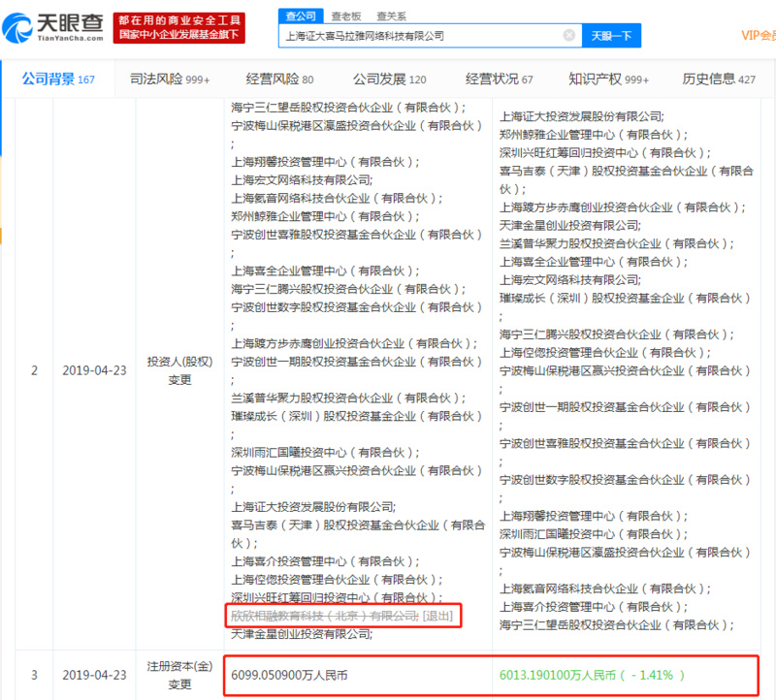Select the 6099.050900万人民币 before value
The width and height of the screenshot is (776, 700).
(289, 675)
